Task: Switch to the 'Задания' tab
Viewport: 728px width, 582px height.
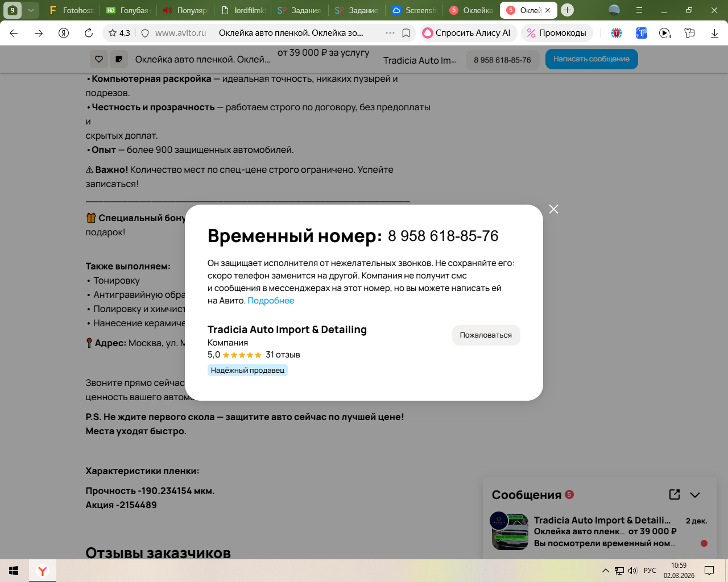Action: (x=299, y=10)
